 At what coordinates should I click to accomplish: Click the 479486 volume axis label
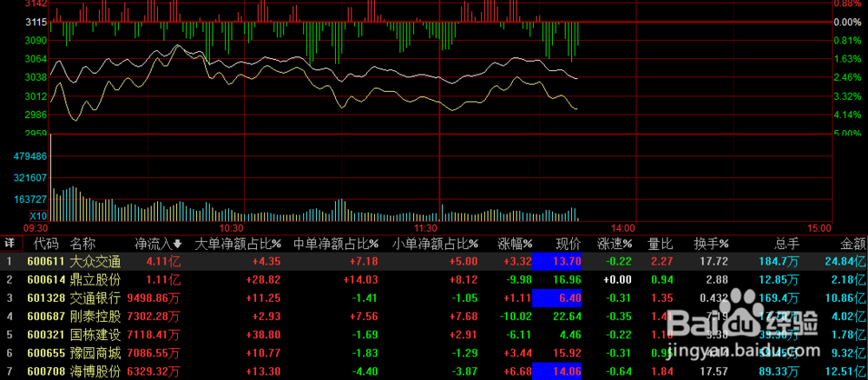31,156
